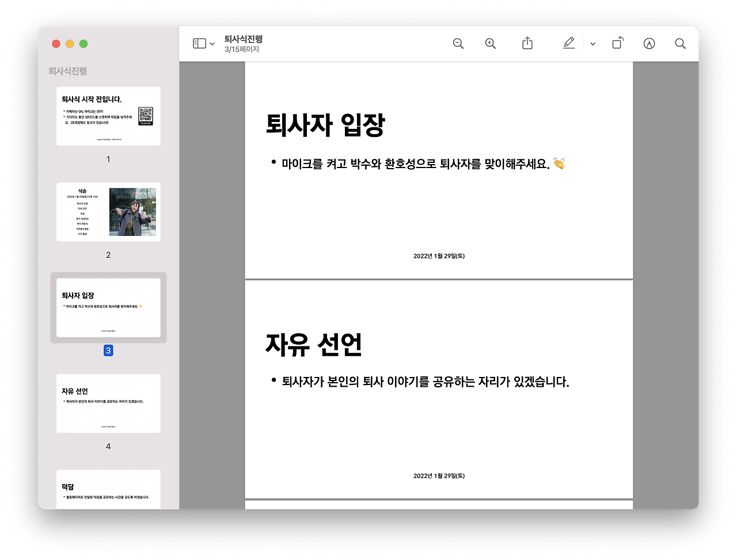Viewport: 737px width, 560px height.
Task: Toggle the thumbnail sidebar icon
Action: [x=198, y=43]
